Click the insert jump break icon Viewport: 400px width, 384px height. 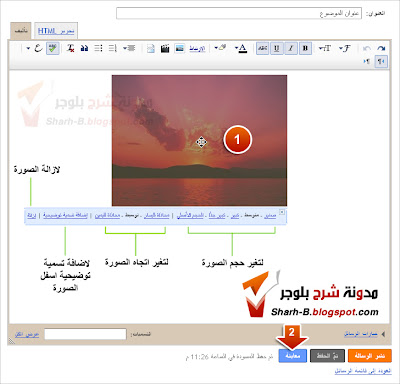151,49
